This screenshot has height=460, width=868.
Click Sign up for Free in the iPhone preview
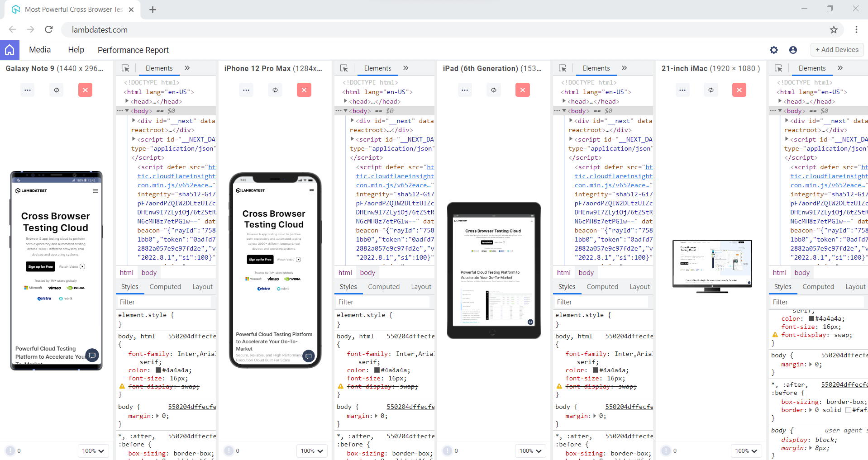click(260, 259)
